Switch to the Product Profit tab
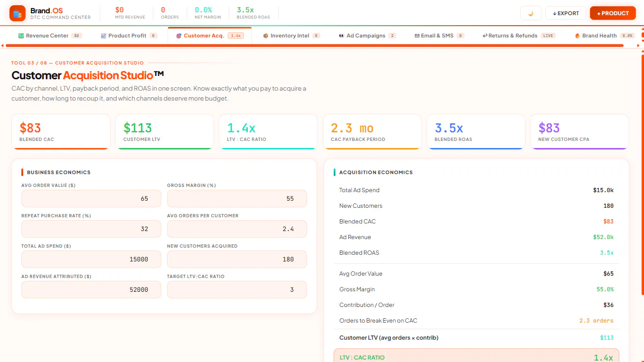The width and height of the screenshot is (644, 362). tap(129, 36)
